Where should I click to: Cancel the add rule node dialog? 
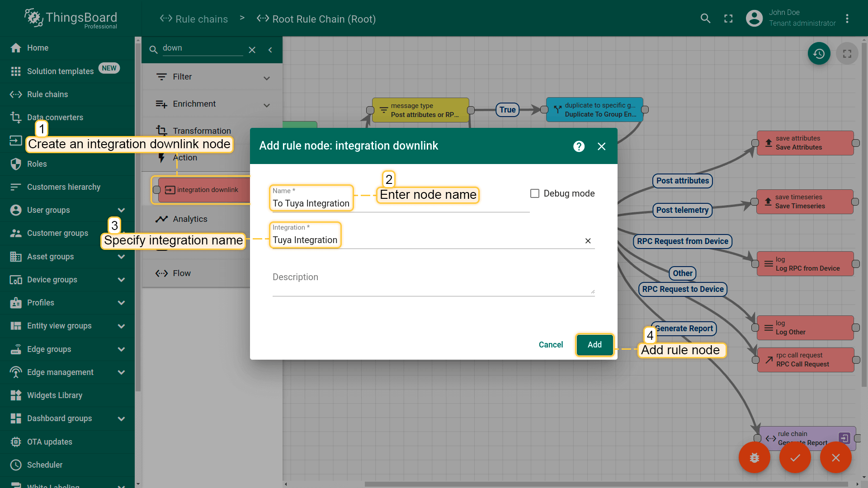pyautogui.click(x=551, y=345)
